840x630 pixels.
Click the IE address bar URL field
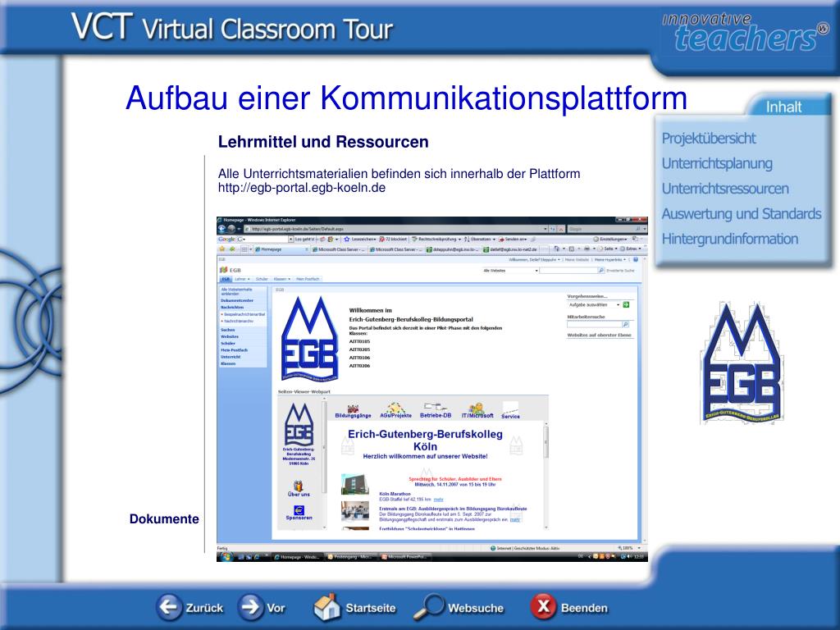395,229
